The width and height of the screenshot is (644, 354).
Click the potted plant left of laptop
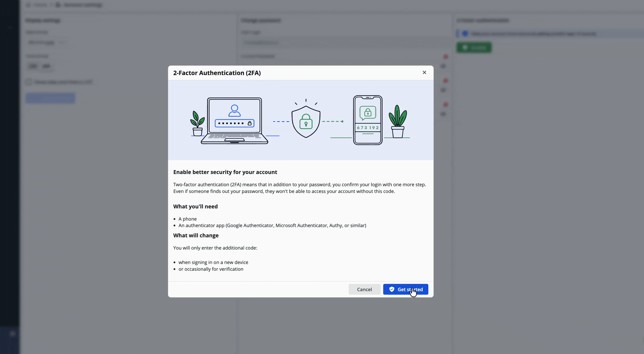pos(197,123)
